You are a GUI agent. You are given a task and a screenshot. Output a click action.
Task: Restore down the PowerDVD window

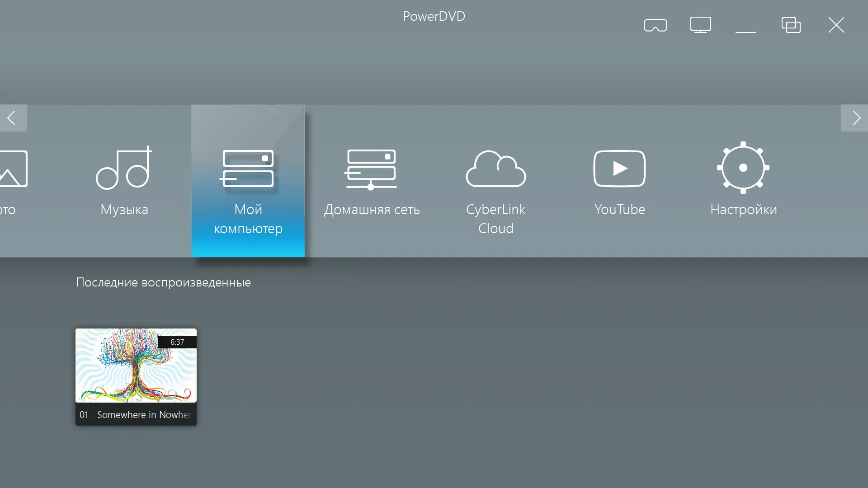pyautogui.click(x=791, y=25)
